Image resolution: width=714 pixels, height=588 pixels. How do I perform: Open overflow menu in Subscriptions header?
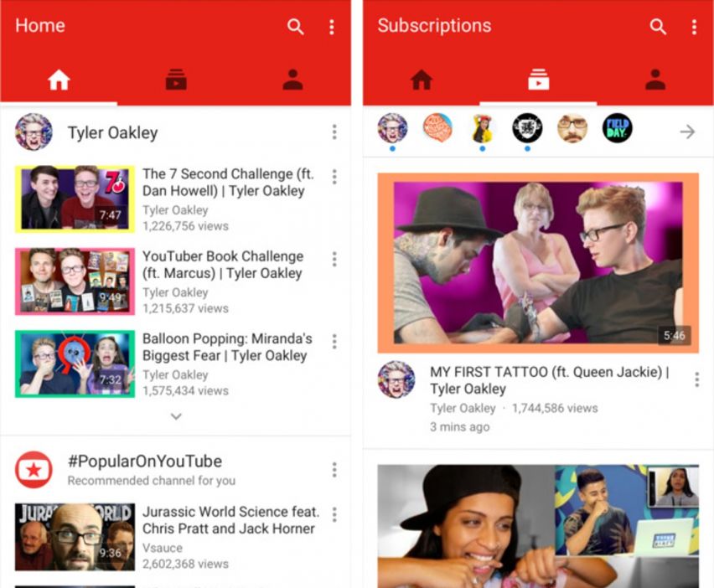[x=694, y=27]
